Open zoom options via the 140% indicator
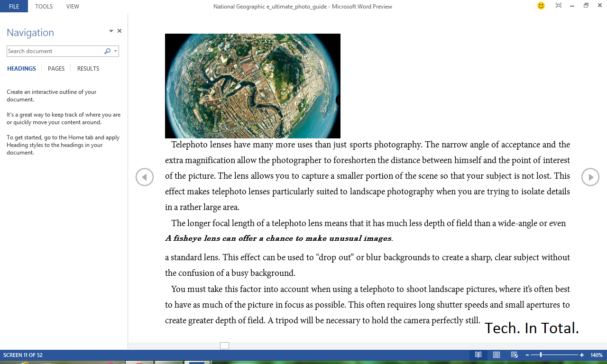The height and width of the screenshot is (364, 607). coord(596,355)
